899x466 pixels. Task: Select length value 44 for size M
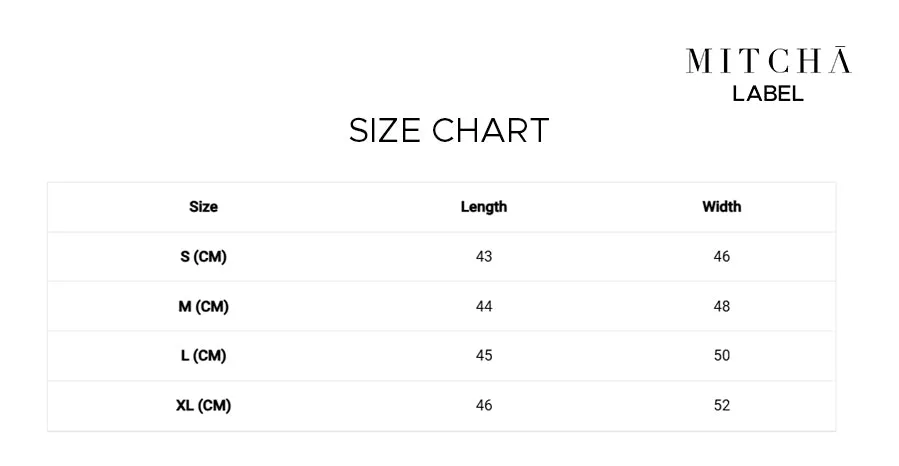pos(484,307)
